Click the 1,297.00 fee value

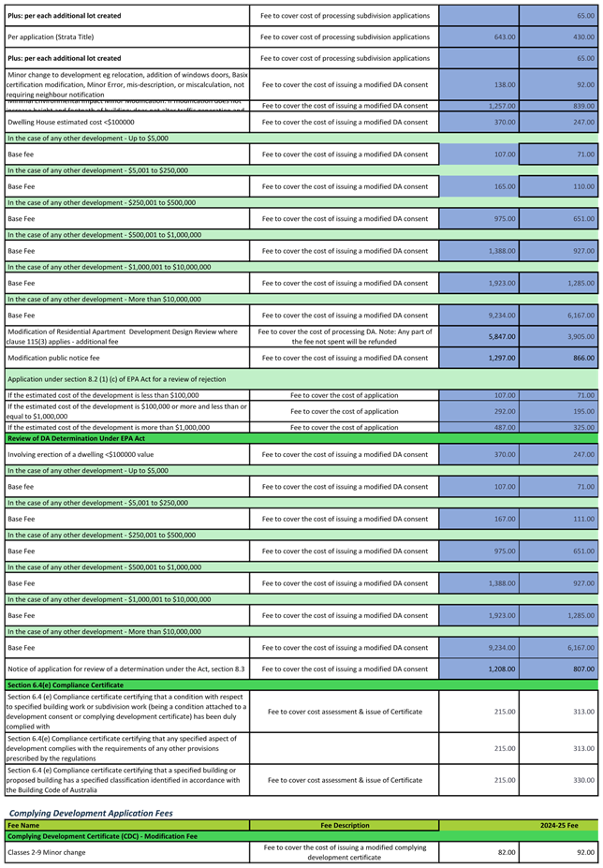(x=502, y=359)
